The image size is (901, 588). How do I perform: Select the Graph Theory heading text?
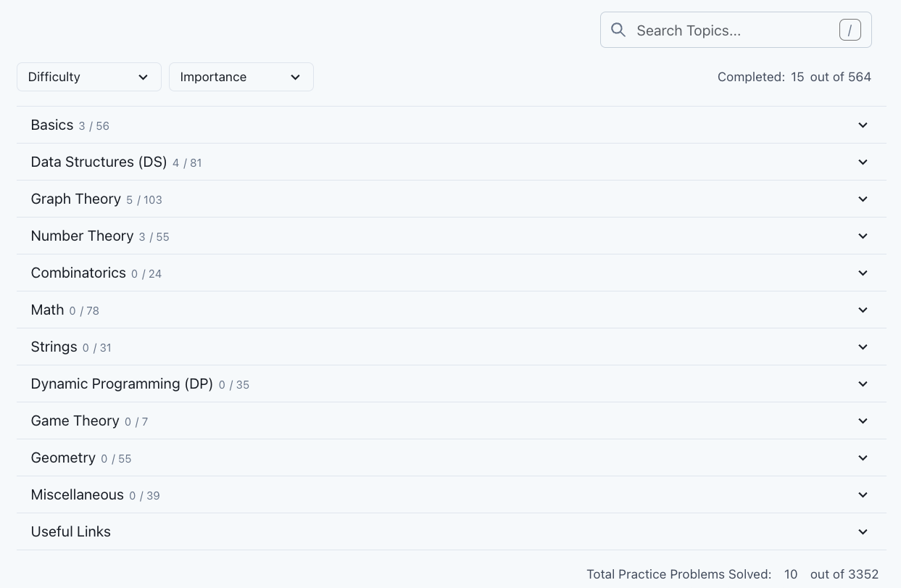coord(75,199)
